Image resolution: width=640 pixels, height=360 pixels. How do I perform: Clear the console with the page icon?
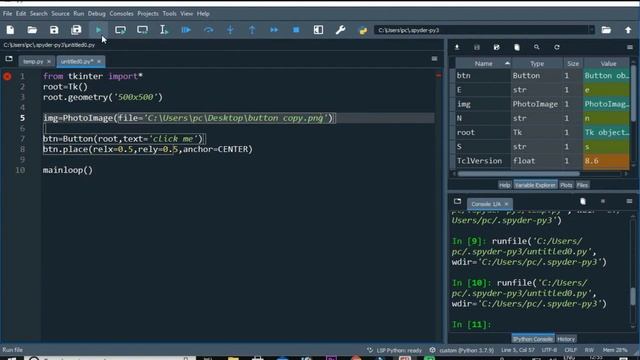click(x=583, y=201)
